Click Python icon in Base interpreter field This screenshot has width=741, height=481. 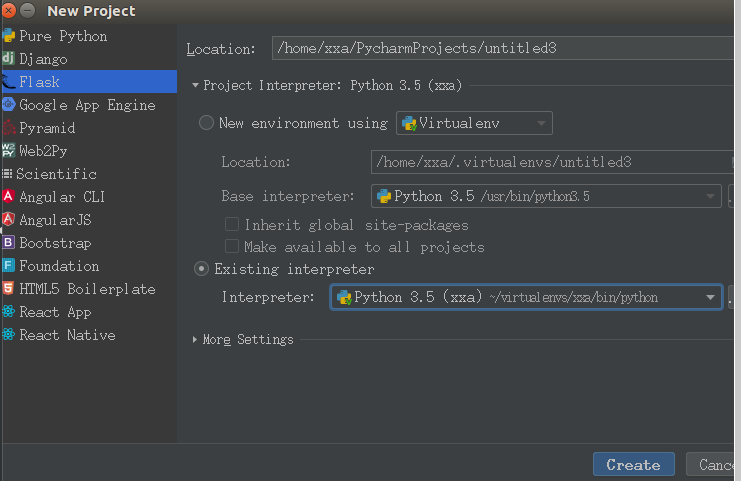(384, 196)
